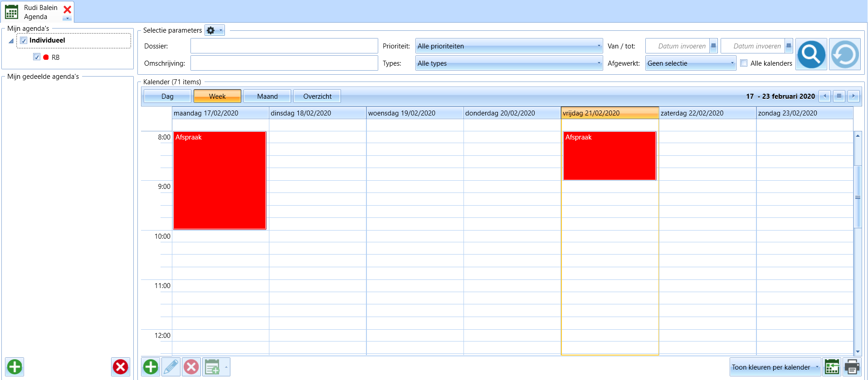Click the Omschrijving input field
Screen dimensions: 868x380
284,63
